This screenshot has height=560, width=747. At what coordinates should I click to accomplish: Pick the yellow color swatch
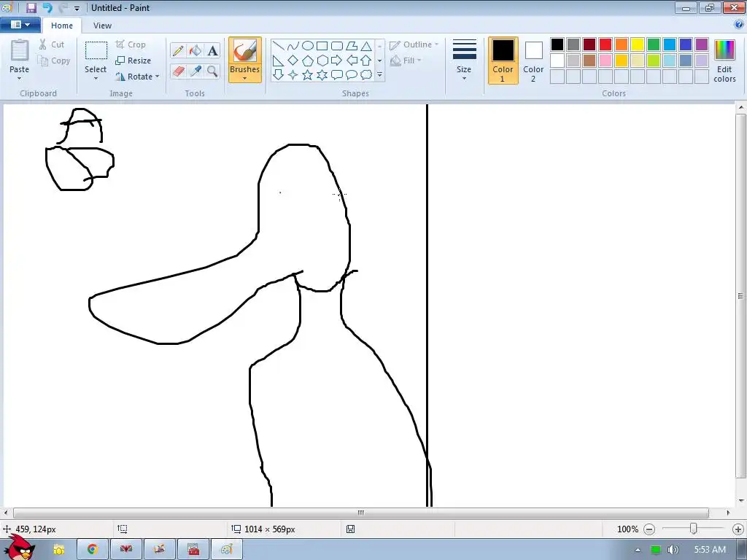[638, 44]
